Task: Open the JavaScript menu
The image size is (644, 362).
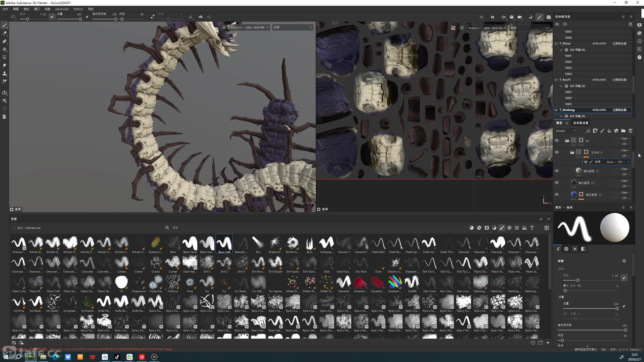Action: [x=62, y=9]
